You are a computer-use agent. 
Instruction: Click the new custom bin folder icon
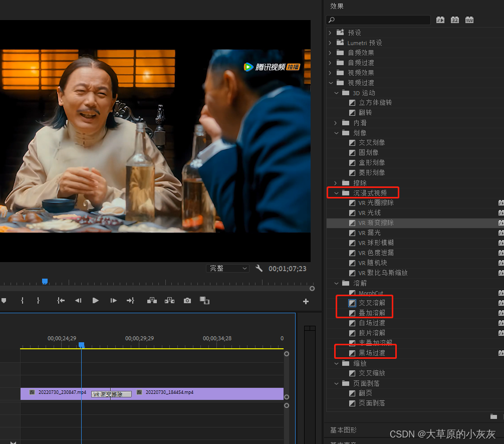tap(493, 416)
